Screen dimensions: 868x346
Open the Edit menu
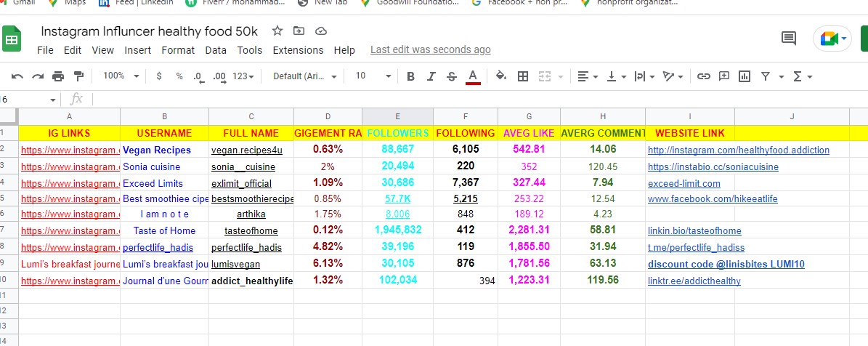(73, 50)
